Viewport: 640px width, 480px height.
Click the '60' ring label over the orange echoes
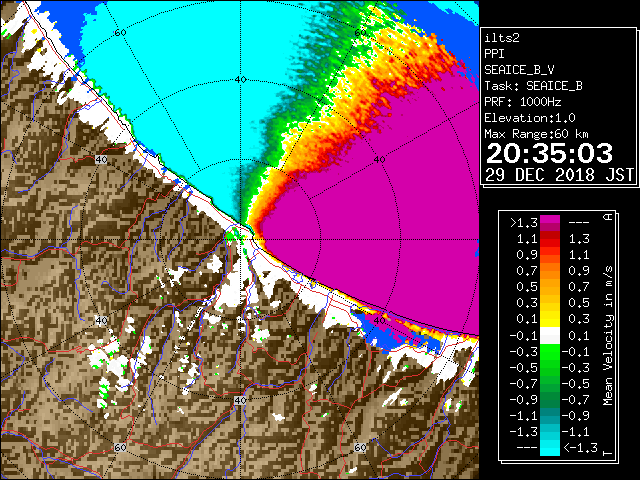(360, 32)
